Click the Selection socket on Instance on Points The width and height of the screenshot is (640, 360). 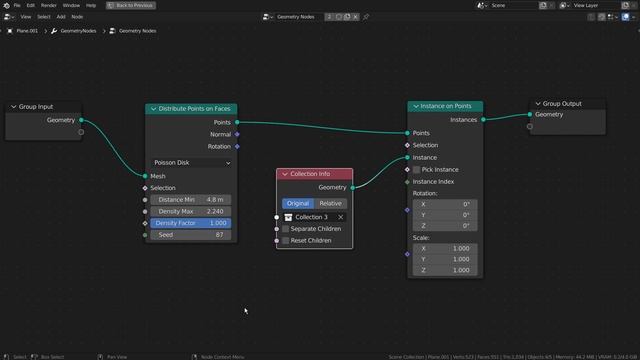click(407, 145)
